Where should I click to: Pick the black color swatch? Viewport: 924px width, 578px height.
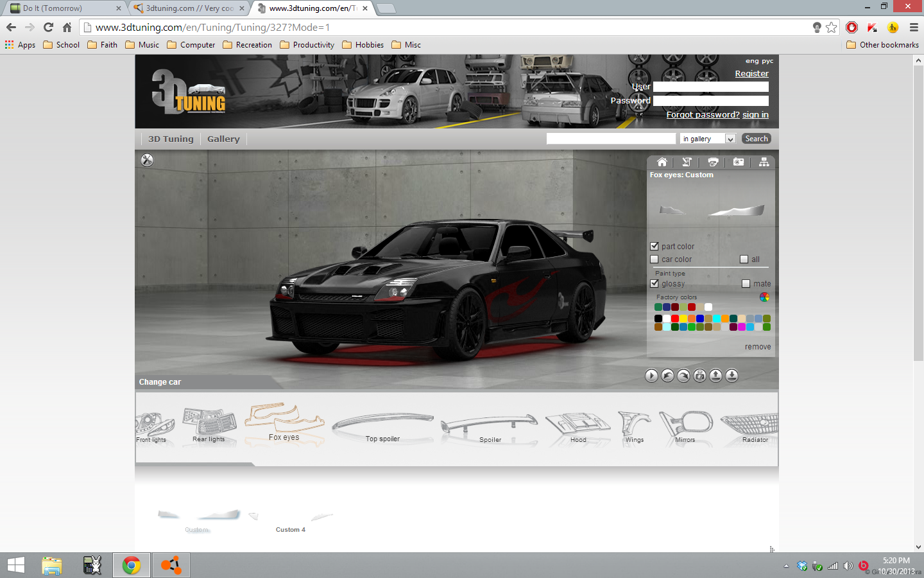point(658,319)
